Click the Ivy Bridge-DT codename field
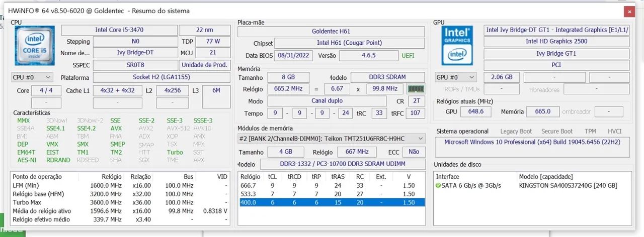Screen dimensions: 644x237 (x=135, y=53)
